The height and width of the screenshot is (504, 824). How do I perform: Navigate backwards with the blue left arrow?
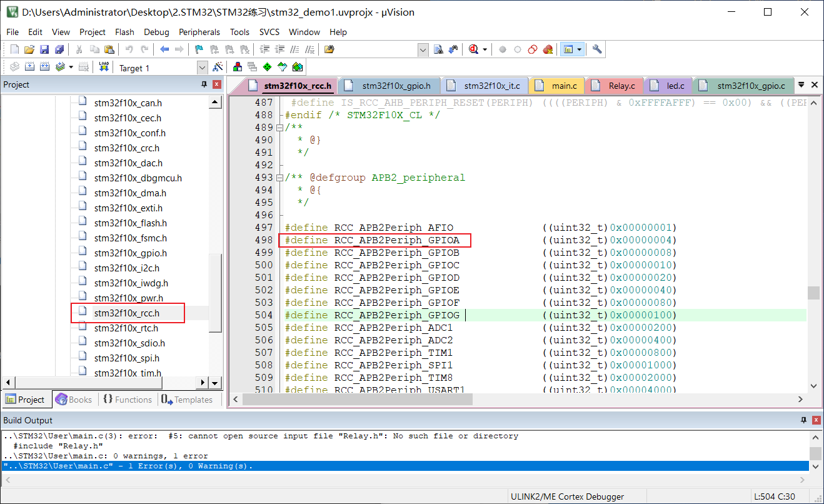(x=164, y=49)
